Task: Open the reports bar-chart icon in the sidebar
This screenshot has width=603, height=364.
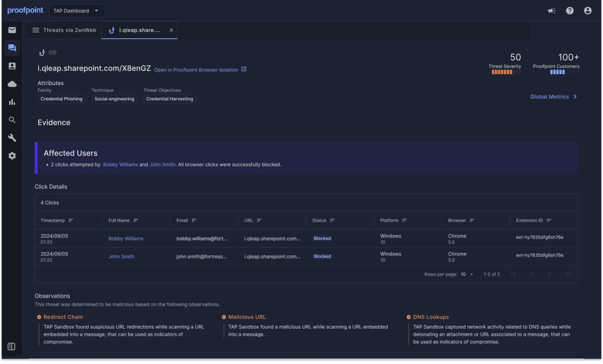Action: click(x=12, y=102)
